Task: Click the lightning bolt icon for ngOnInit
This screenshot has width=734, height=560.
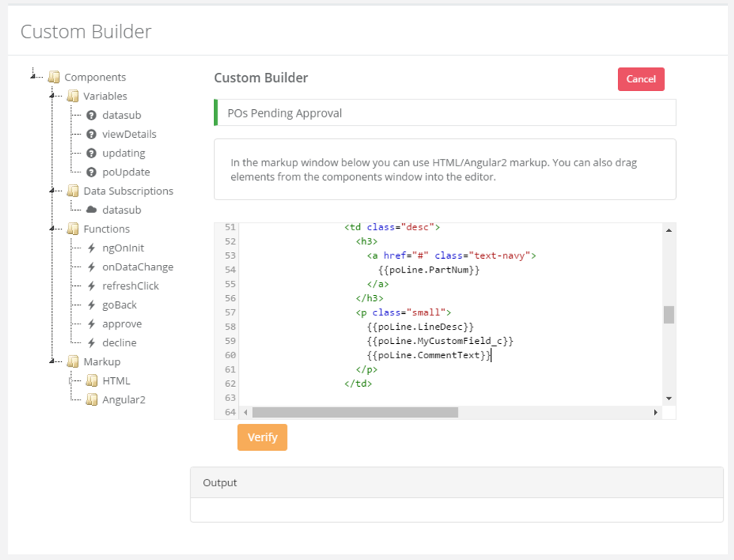Action: [92, 248]
